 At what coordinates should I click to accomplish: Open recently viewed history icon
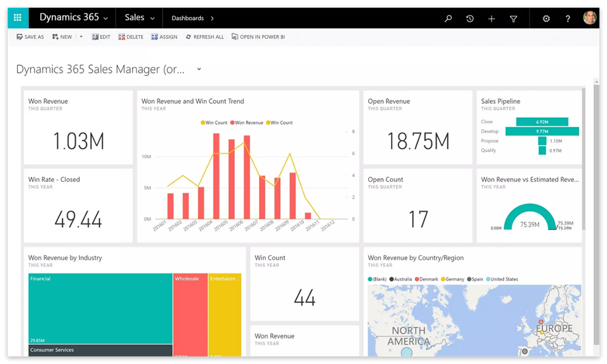coord(470,18)
